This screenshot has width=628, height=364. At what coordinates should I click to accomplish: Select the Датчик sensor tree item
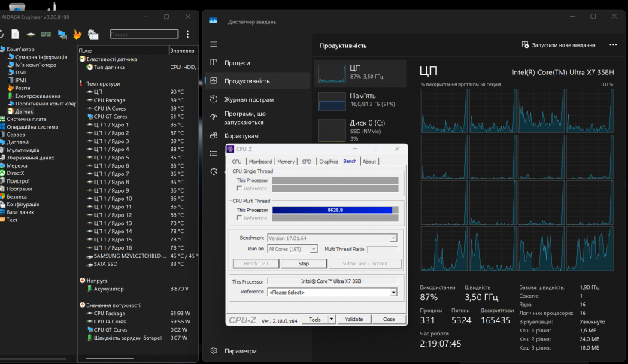pos(24,111)
